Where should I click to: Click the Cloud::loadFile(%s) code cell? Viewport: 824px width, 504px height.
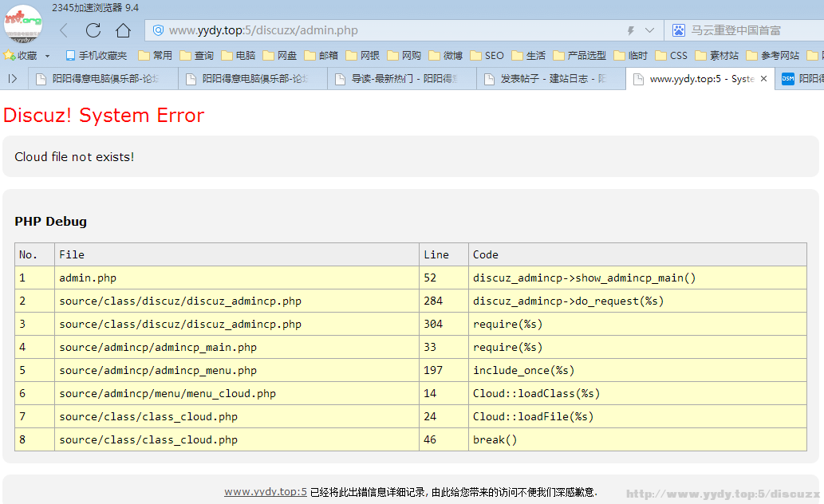(x=637, y=416)
